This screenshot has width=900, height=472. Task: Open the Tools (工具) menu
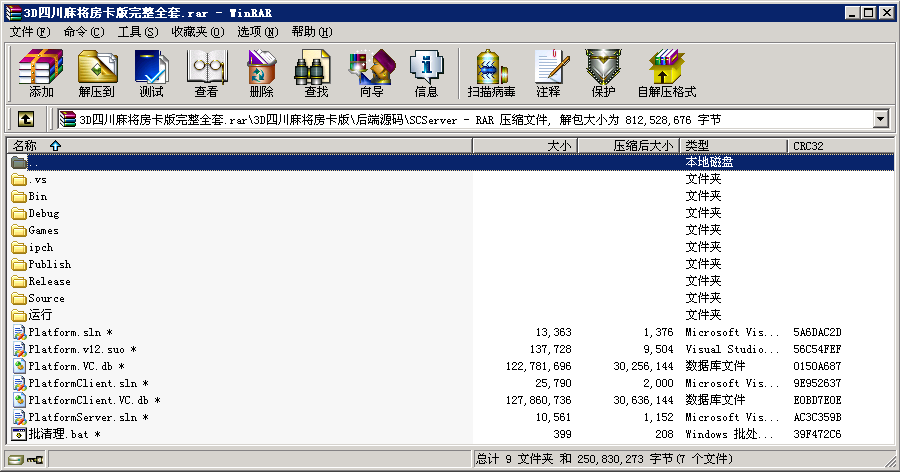(x=137, y=32)
